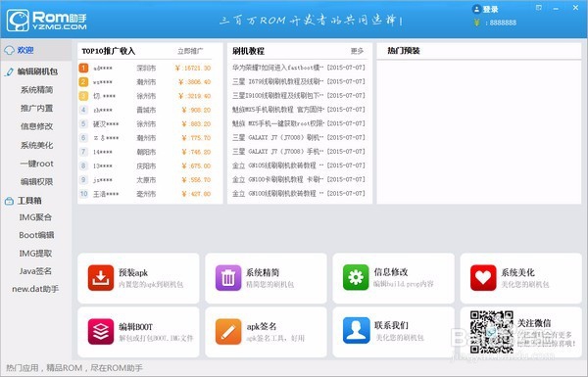Open IMG聚合 tool in sidebar
The image size is (588, 377).
click(x=35, y=217)
